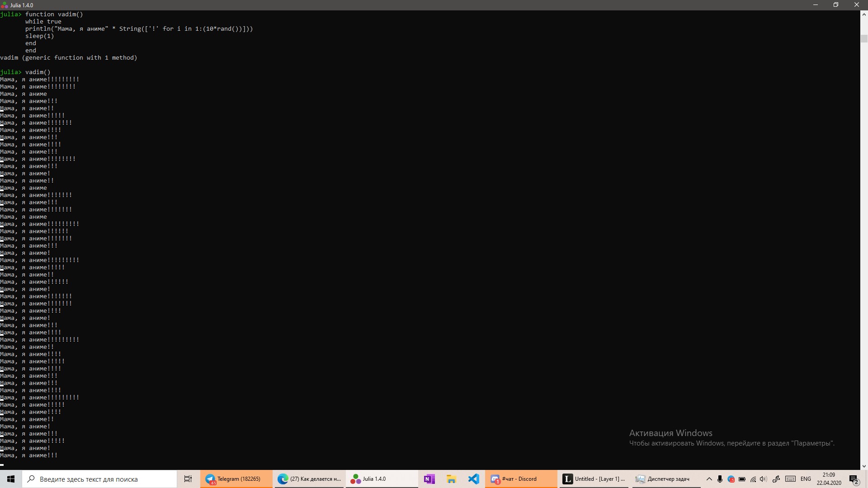Screen dimensions: 868x488
Task: Check the battery status icon
Action: click(742, 479)
